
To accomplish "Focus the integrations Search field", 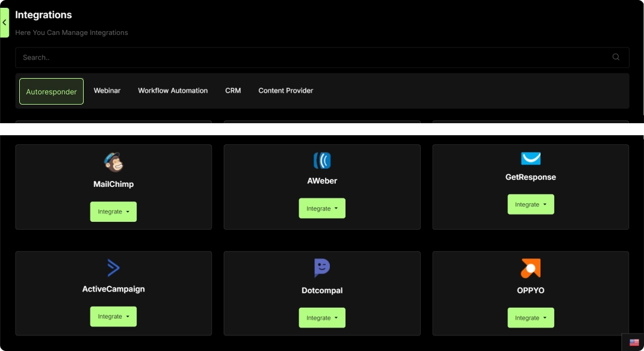I will click(x=322, y=58).
